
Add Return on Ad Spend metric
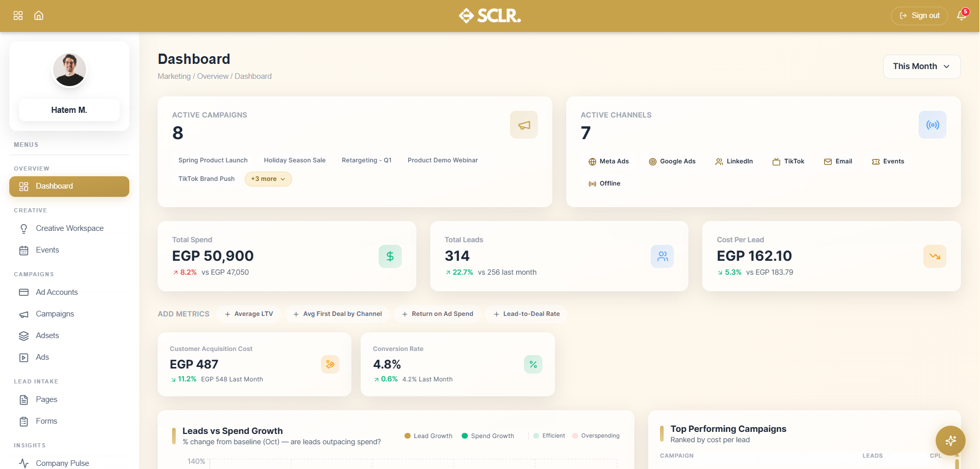point(437,314)
